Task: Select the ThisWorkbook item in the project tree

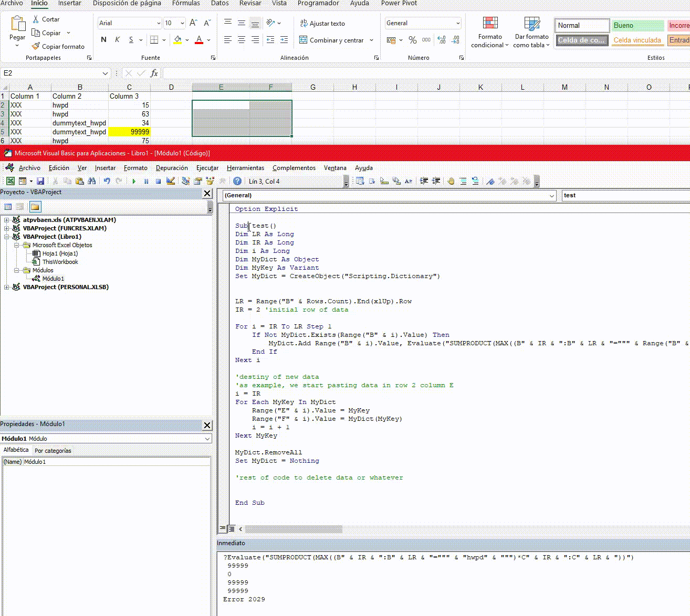Action: (x=60, y=262)
